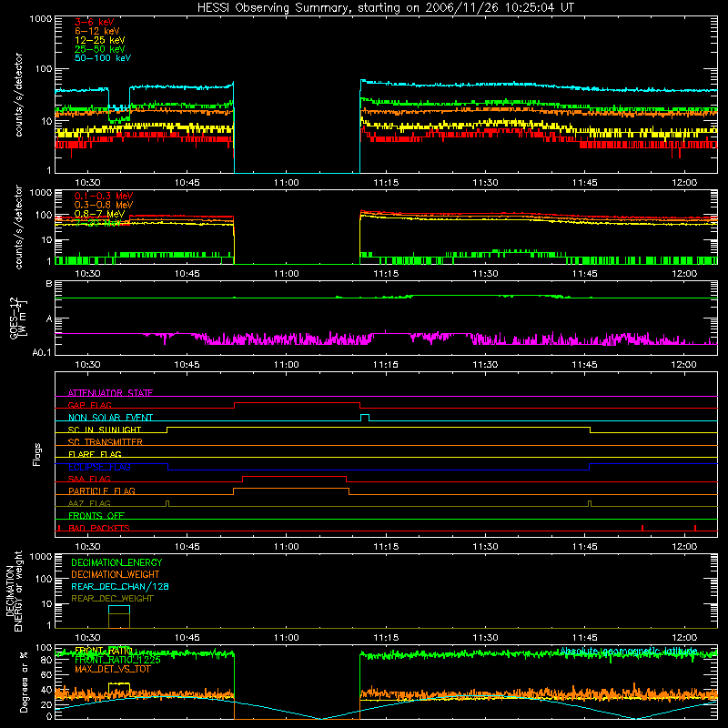The height and width of the screenshot is (728, 728).
Task: Click the SAA_FLAG label
Action: [89, 479]
